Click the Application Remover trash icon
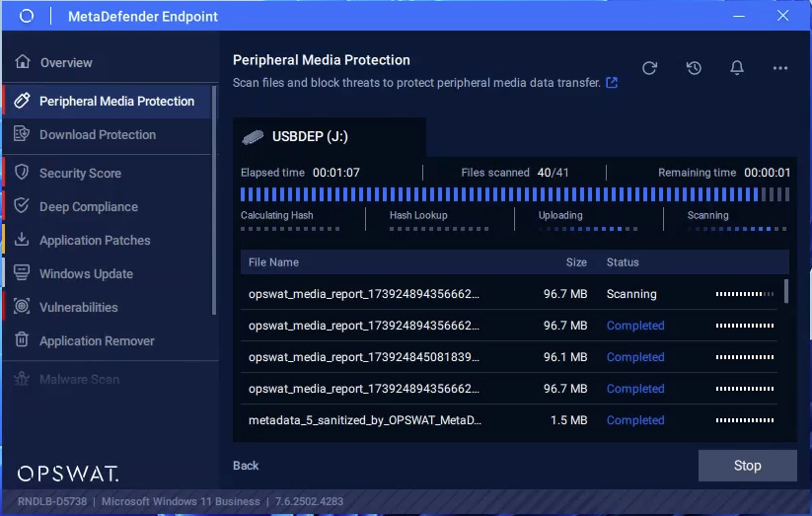This screenshot has height=516, width=812. pyautogui.click(x=22, y=339)
